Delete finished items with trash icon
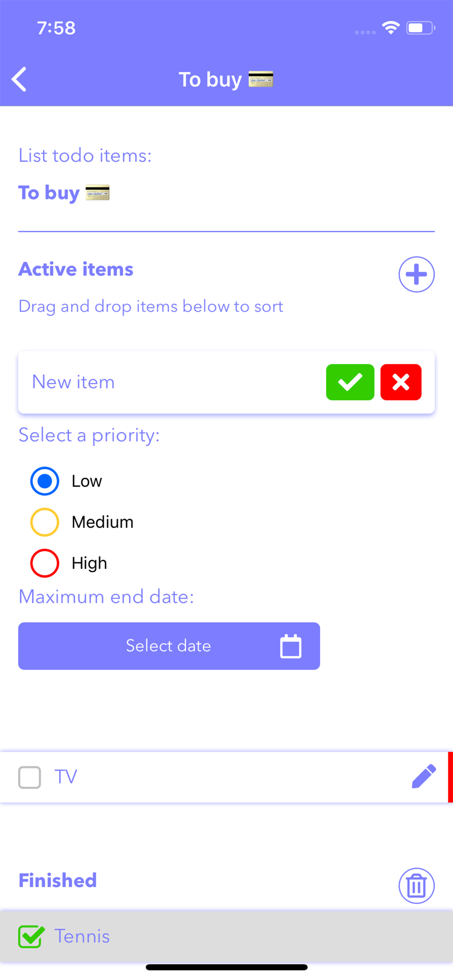Viewport: 453px width, 980px height. pos(416,886)
